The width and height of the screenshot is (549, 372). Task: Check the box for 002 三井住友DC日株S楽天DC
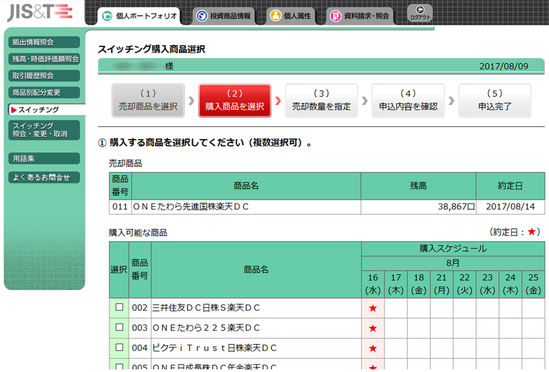pyautogui.click(x=119, y=307)
